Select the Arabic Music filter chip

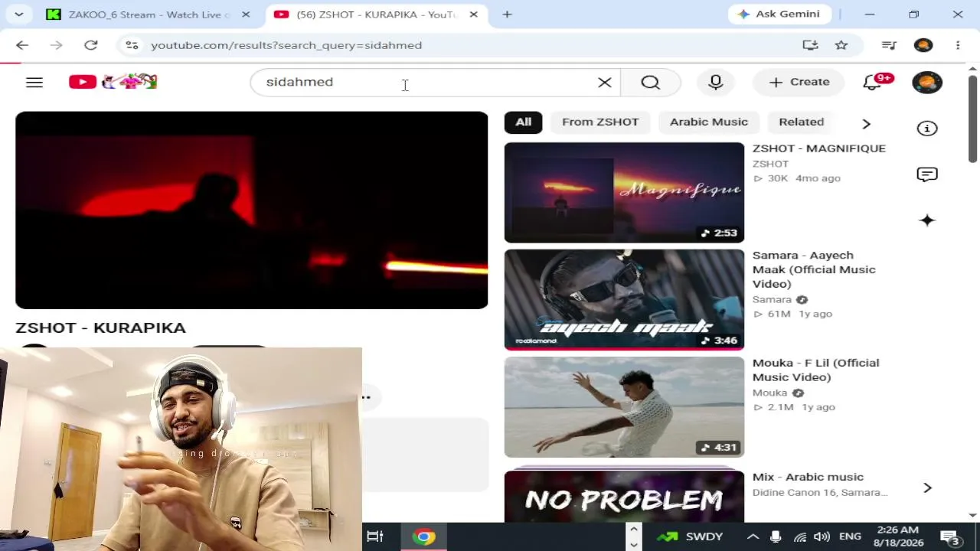[709, 122]
